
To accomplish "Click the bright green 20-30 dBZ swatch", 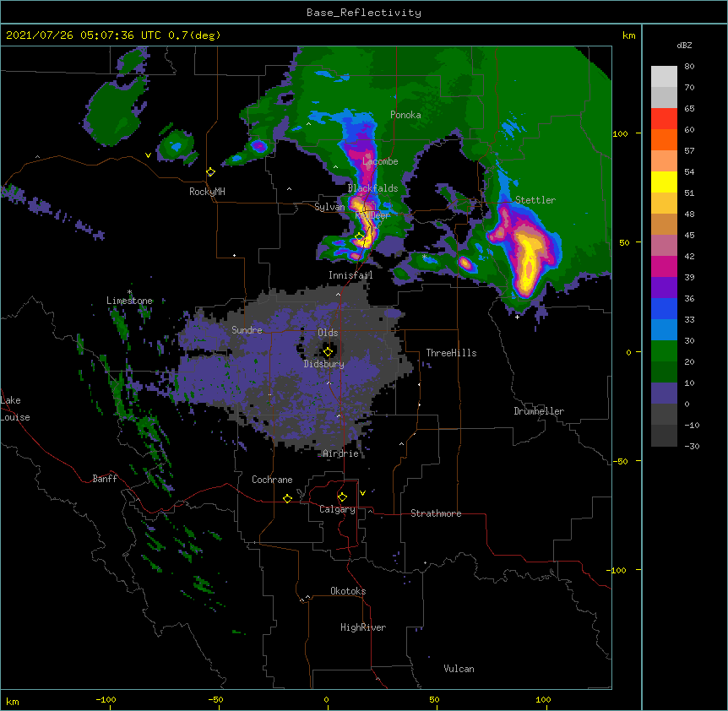I will (664, 351).
